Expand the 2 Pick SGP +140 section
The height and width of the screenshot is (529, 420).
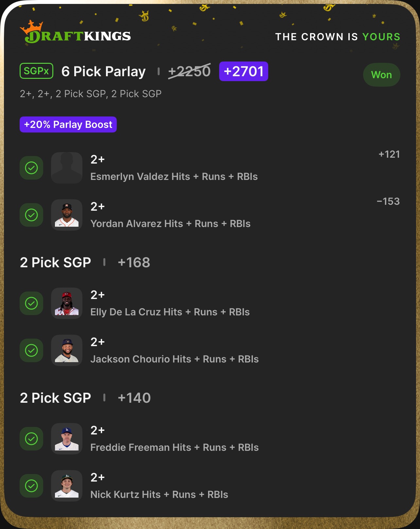pyautogui.click(x=85, y=398)
